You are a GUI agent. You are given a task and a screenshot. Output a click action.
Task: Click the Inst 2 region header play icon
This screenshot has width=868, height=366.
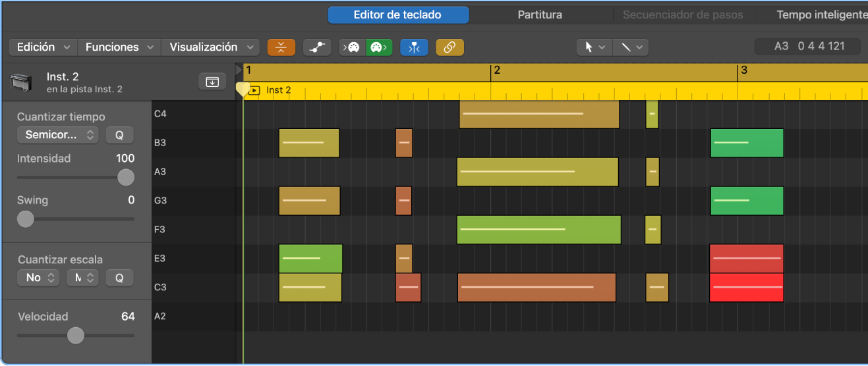pyautogui.click(x=254, y=90)
